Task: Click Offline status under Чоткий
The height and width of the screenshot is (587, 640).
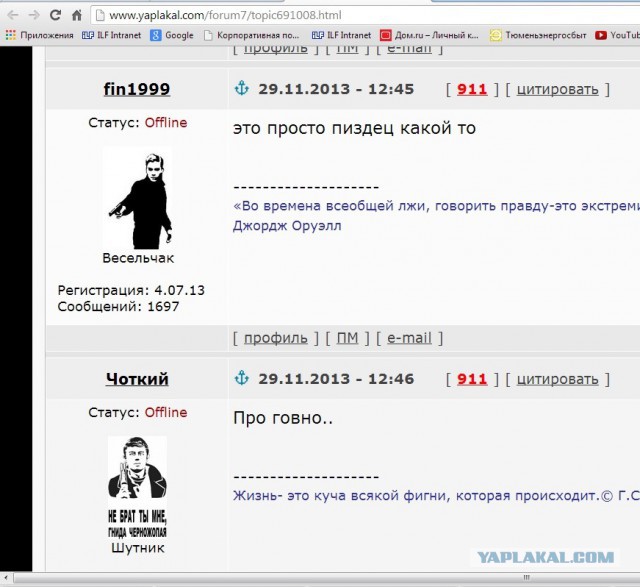Action: pos(166,412)
